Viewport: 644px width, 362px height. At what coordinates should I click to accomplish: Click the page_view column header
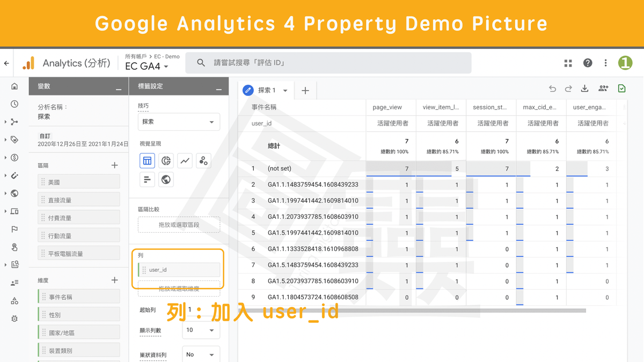(387, 107)
